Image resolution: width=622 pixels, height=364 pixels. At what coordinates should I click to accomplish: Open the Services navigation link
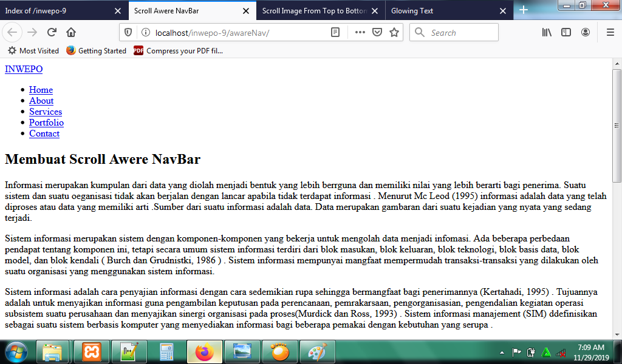[46, 112]
